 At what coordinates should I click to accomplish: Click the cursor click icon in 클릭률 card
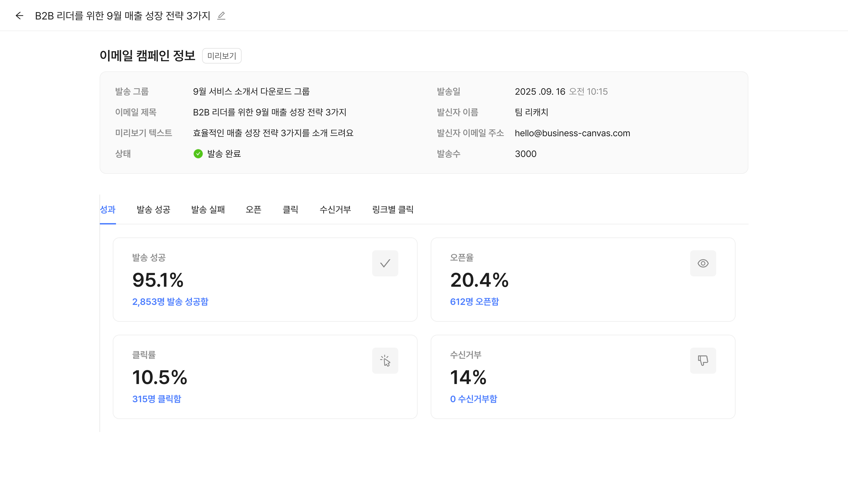tap(385, 361)
